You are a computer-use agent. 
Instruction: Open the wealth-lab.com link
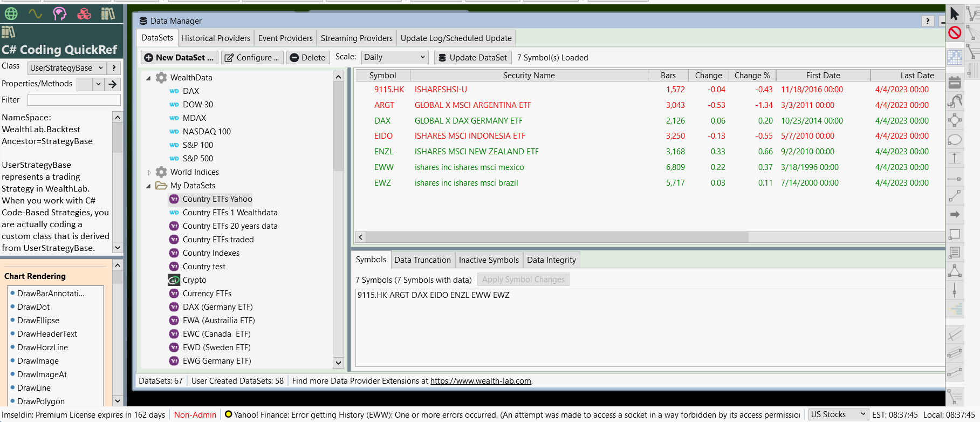point(481,381)
